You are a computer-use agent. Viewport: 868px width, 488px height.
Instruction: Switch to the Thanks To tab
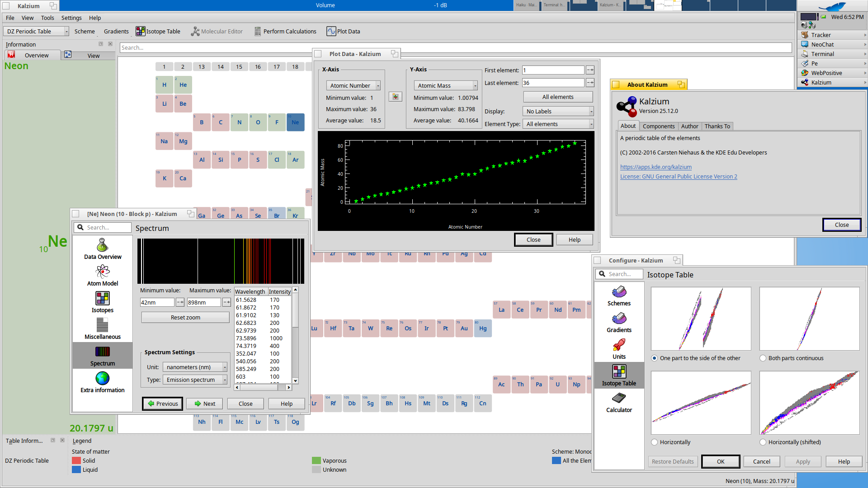(717, 126)
